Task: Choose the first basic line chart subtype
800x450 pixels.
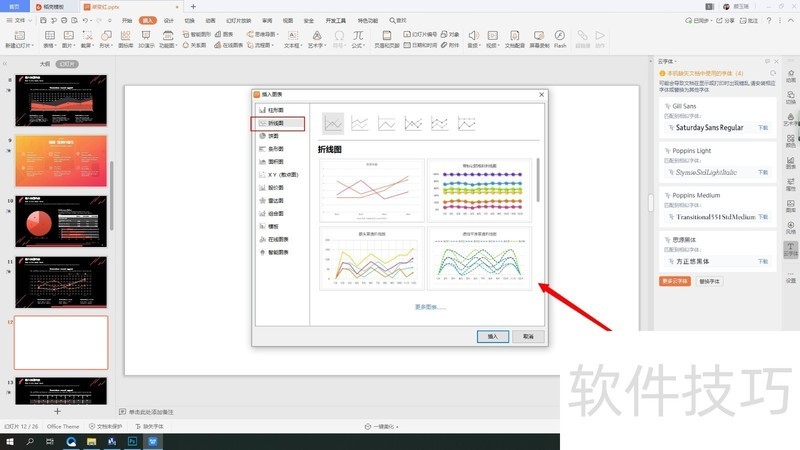Action: (x=333, y=123)
